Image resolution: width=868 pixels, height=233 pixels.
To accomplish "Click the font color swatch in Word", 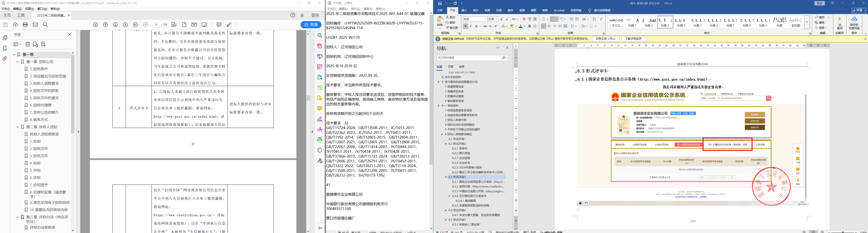I will click(x=521, y=26).
